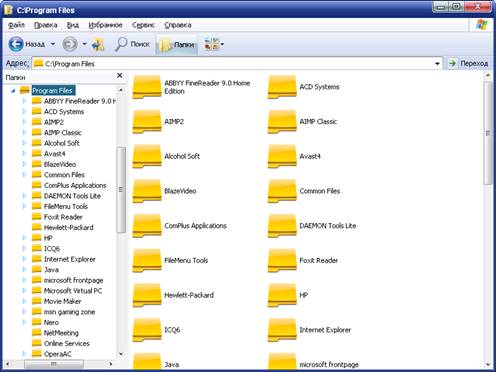Open the Back button history dropdown
Image resolution: width=496 pixels, height=372 pixels.
(53, 44)
